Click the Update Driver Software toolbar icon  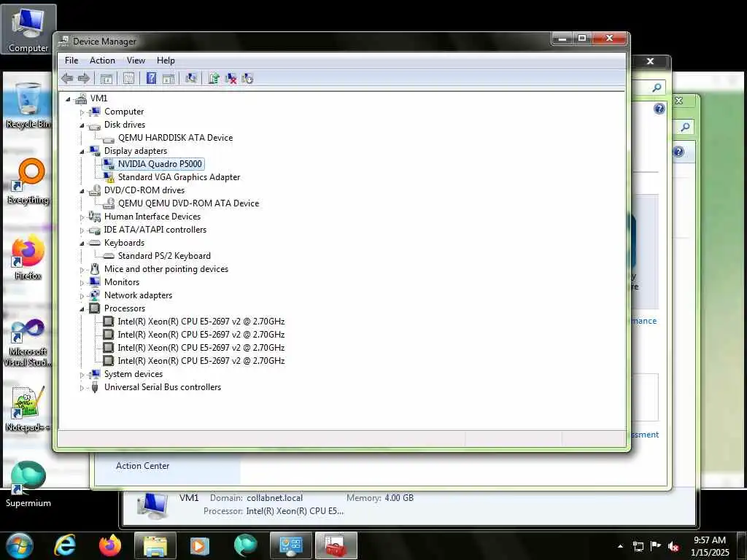pos(214,78)
